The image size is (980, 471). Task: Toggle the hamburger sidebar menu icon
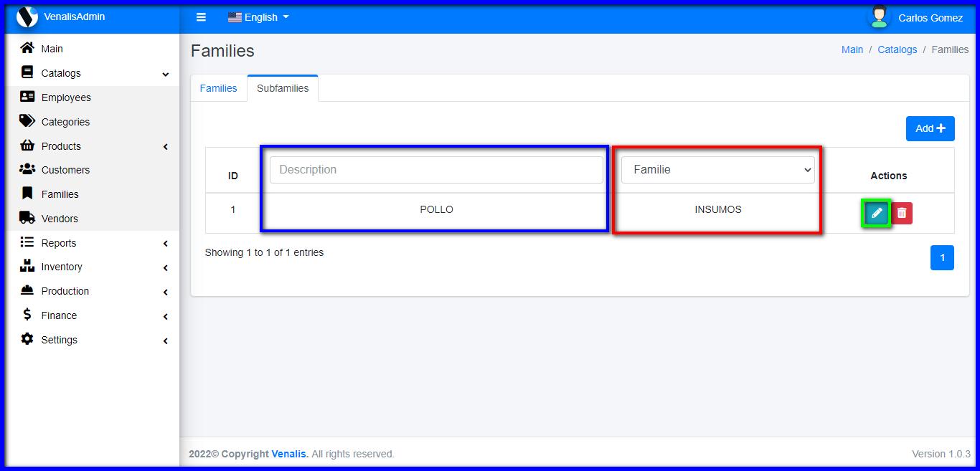click(201, 17)
